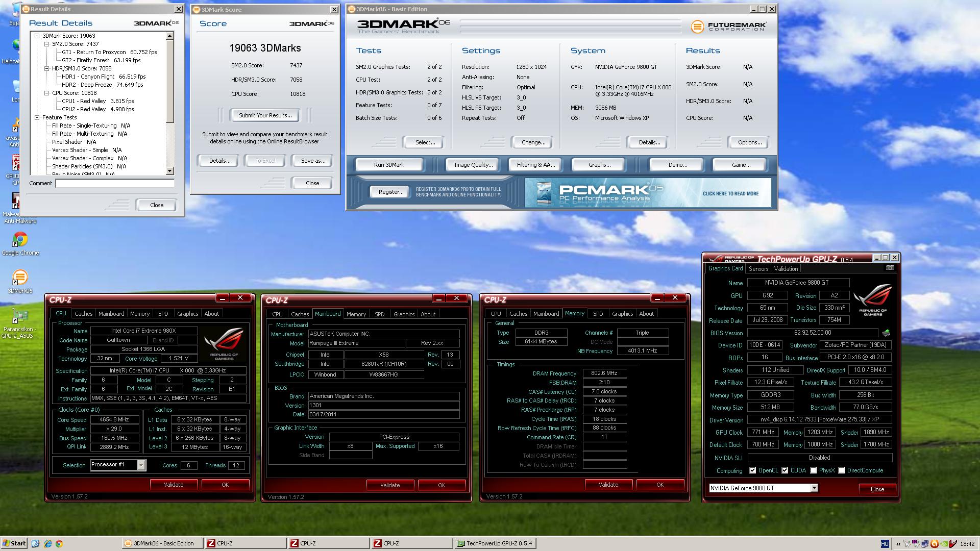This screenshot has width=980, height=551.
Task: Open the GPU selection dropdown in GPU-Z
Action: [814, 488]
